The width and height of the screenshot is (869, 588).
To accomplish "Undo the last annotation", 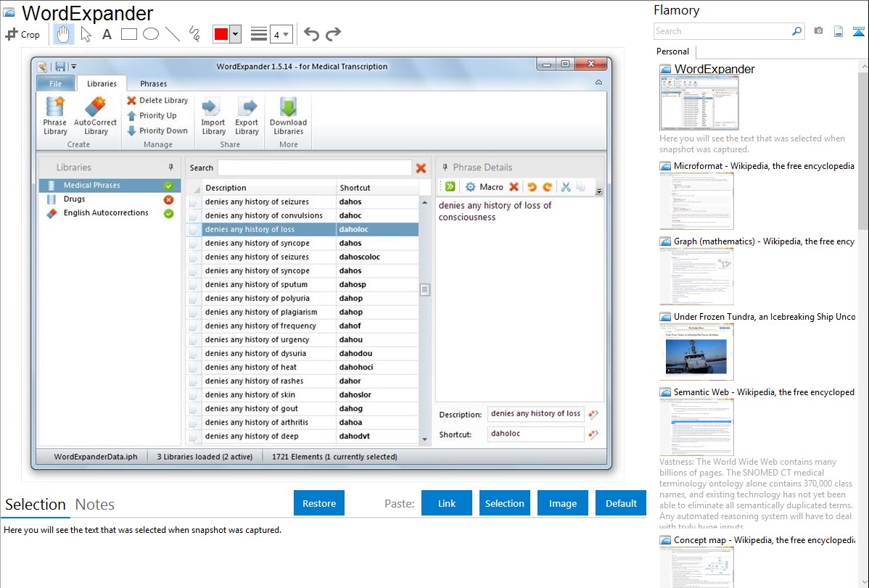I will (x=311, y=34).
